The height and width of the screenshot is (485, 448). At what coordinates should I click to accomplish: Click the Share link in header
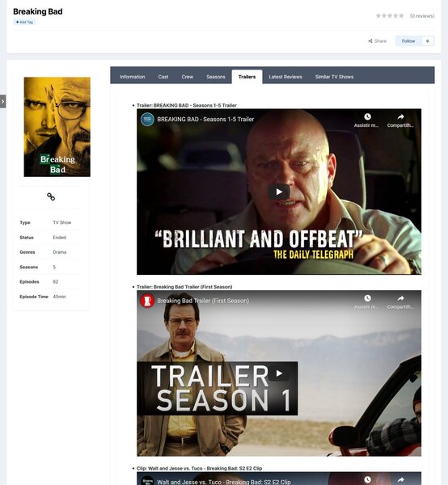378,41
